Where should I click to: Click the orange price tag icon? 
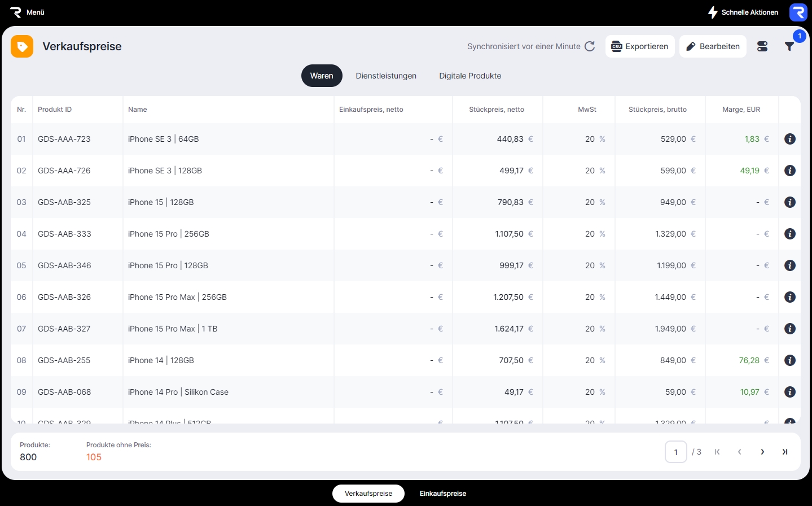pos(22,46)
